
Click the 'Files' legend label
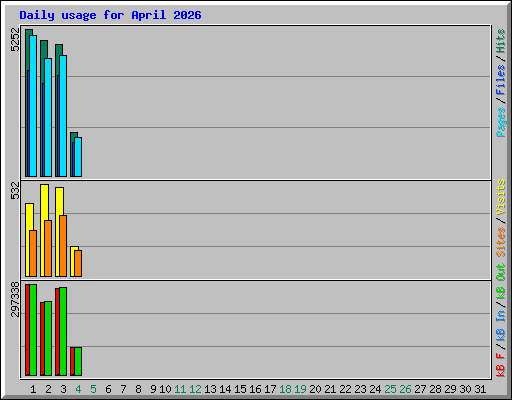[501, 80]
